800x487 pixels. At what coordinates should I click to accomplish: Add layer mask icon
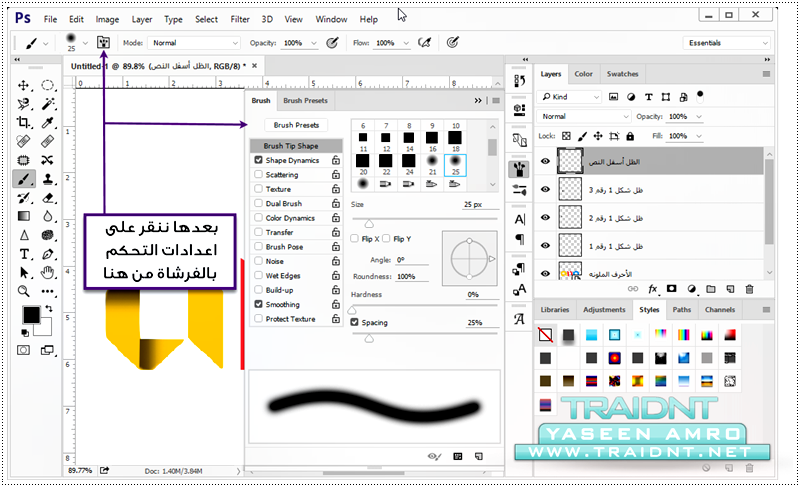(x=671, y=289)
